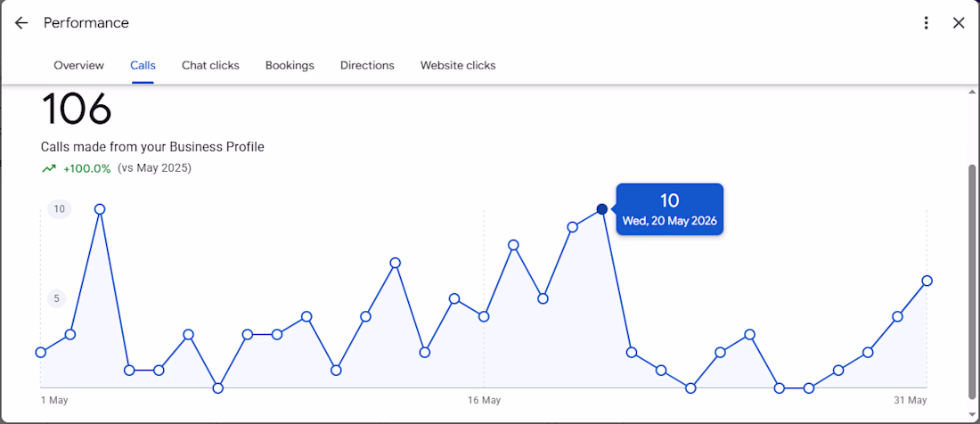Click the Performance title text

tap(86, 23)
